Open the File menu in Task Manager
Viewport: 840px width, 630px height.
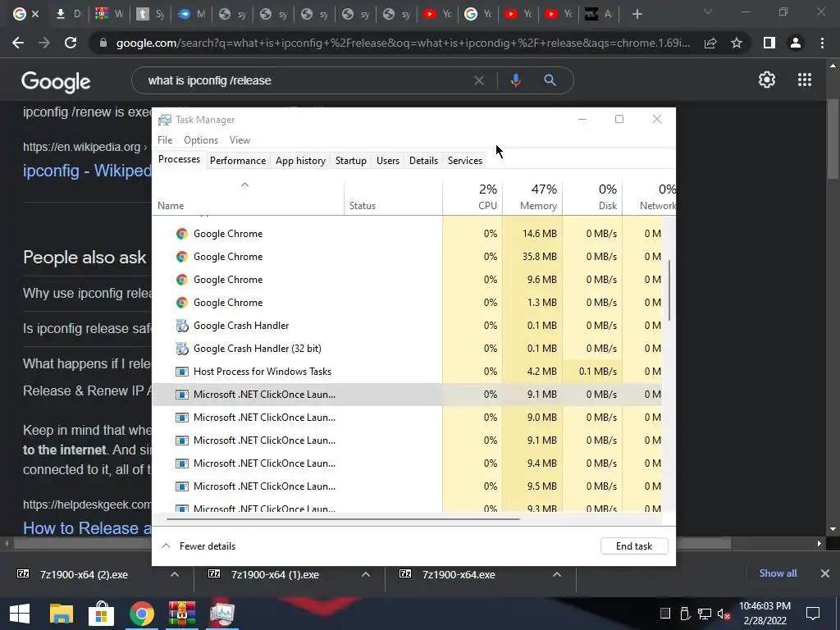click(x=165, y=139)
